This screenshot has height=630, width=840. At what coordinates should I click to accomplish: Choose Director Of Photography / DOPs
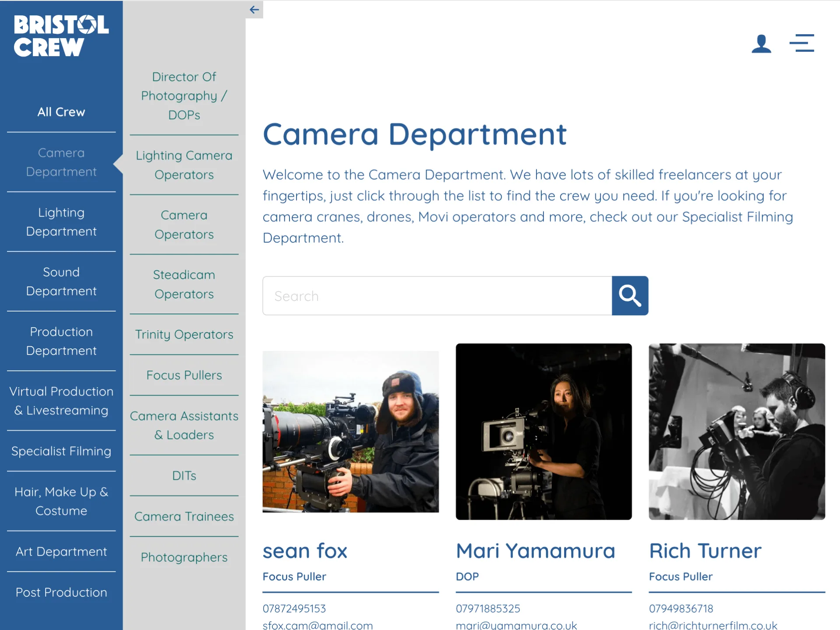pos(184,96)
